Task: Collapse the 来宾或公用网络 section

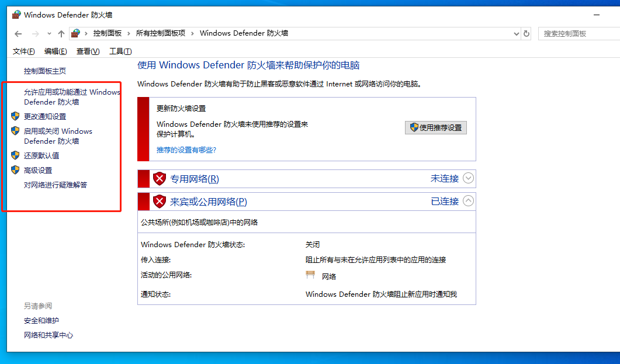Action: pyautogui.click(x=468, y=201)
